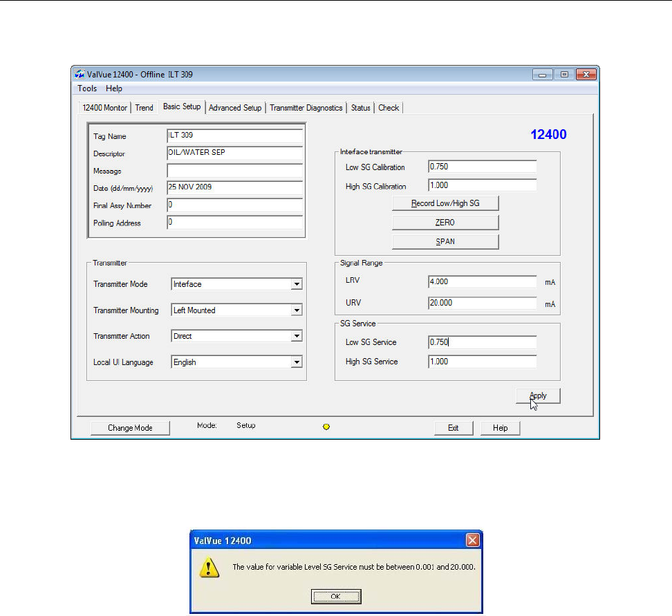Click the ZERO button
The height and width of the screenshot is (616, 672).
point(445,223)
